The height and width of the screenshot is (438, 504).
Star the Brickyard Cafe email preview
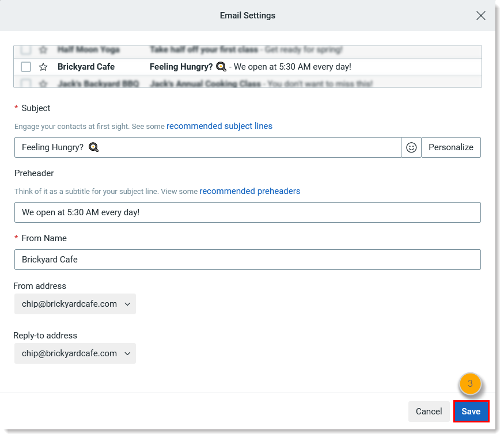pos(43,67)
